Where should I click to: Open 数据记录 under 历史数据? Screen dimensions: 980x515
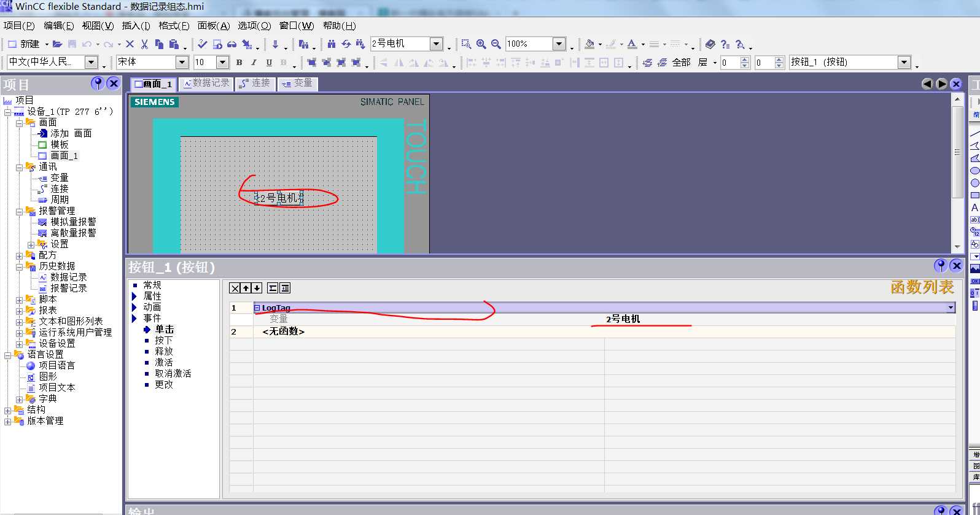(68, 277)
